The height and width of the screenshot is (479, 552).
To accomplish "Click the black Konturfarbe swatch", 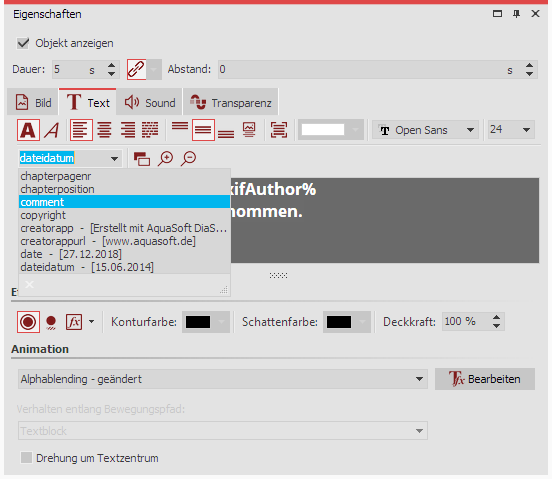I will (198, 322).
